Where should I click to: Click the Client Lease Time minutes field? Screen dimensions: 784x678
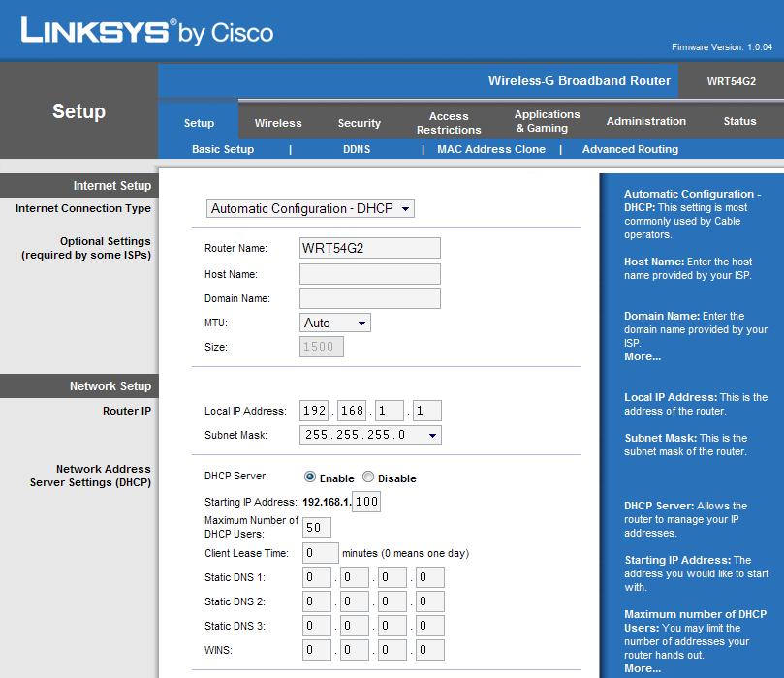[321, 553]
